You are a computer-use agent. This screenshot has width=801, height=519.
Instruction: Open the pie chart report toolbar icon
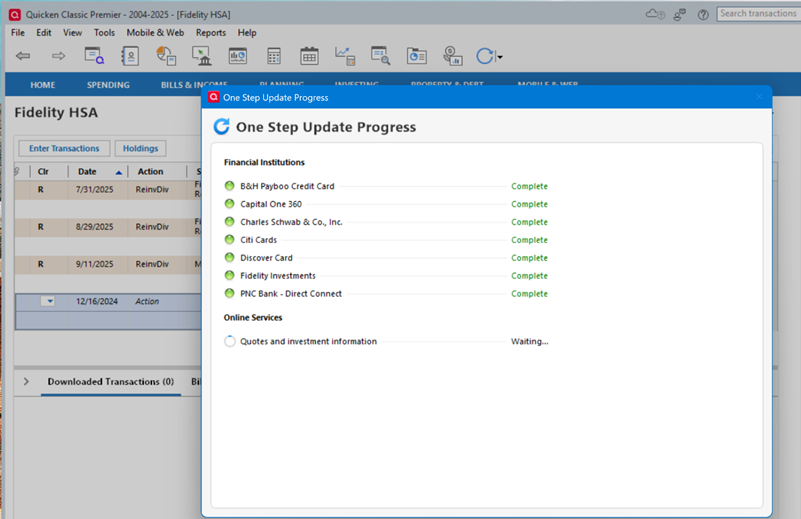click(x=166, y=56)
